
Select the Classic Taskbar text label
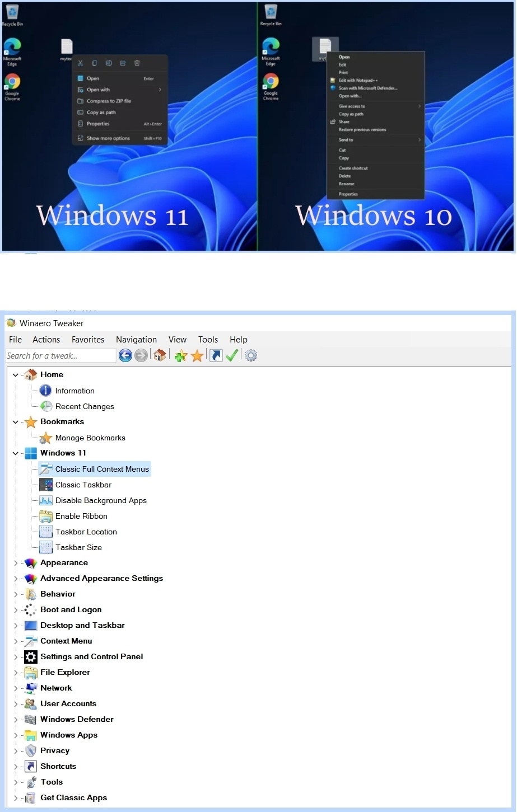coord(83,485)
